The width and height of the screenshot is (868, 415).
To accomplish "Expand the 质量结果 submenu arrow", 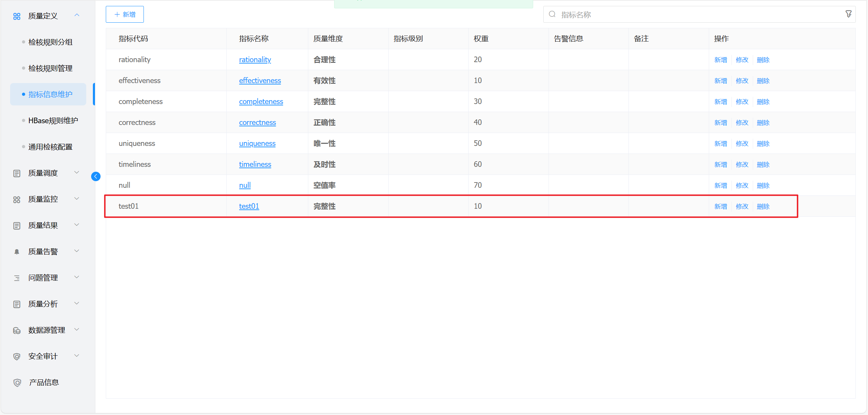I will pyautogui.click(x=77, y=225).
